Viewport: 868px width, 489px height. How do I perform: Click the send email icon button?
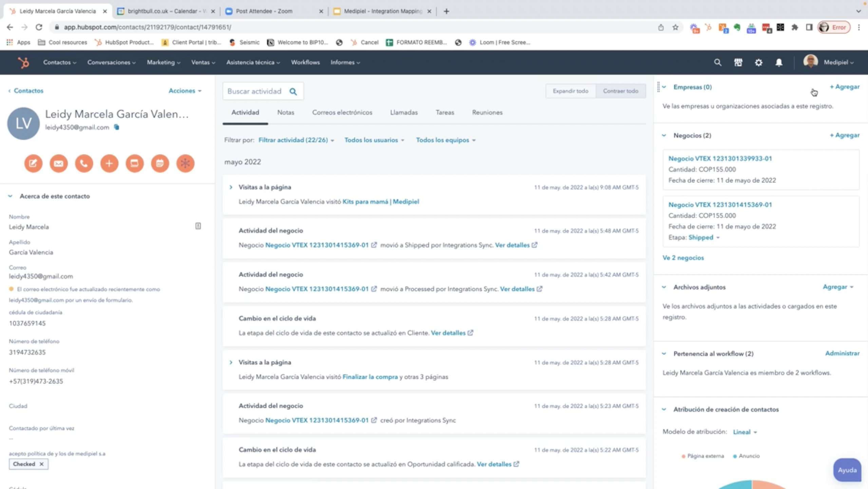coord(58,163)
